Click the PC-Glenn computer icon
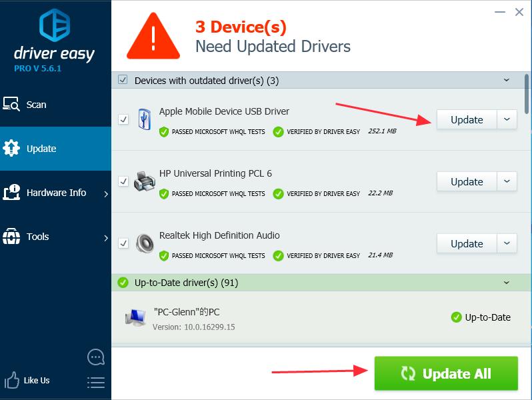This screenshot has height=400, width=532. tap(135, 317)
